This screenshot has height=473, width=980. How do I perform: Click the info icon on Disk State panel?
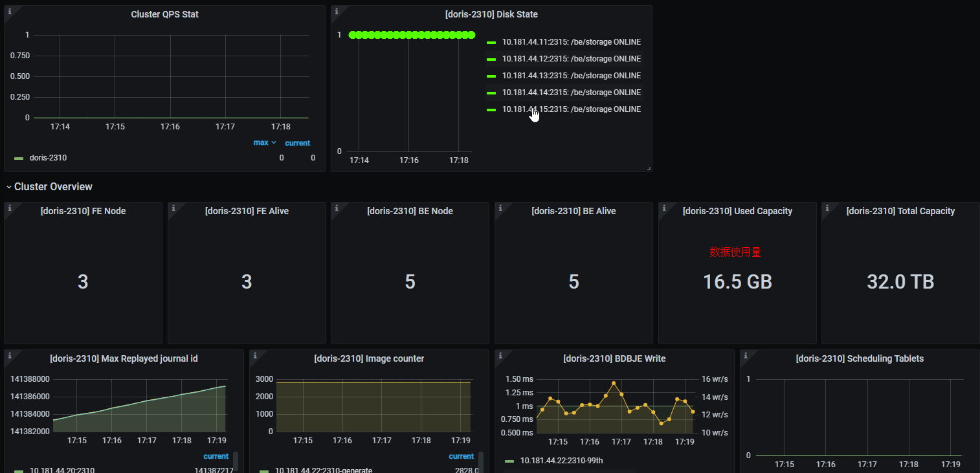(x=337, y=11)
